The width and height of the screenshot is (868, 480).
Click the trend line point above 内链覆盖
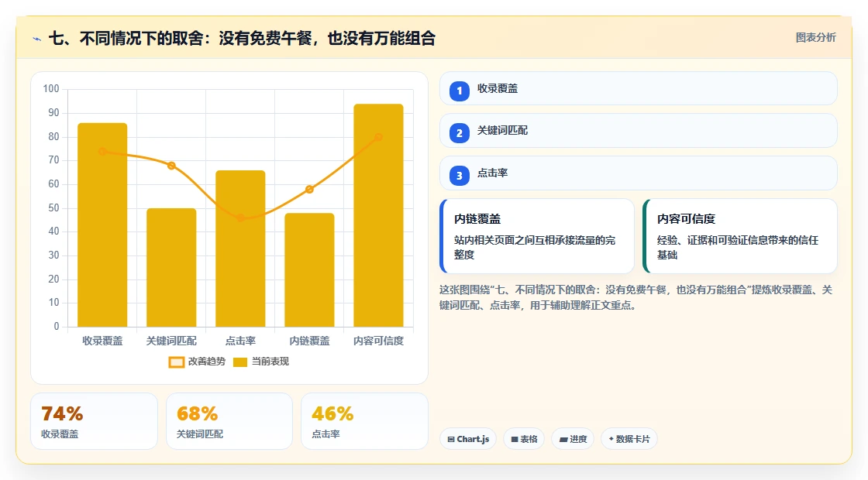coord(309,189)
